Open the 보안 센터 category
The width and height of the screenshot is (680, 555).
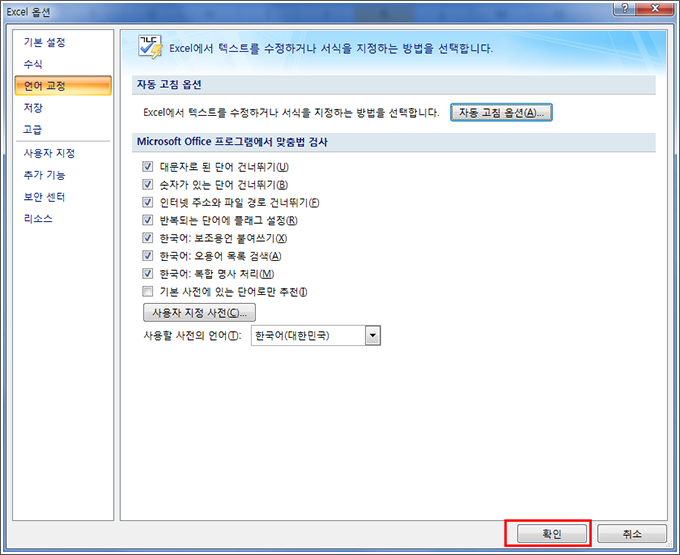point(44,197)
